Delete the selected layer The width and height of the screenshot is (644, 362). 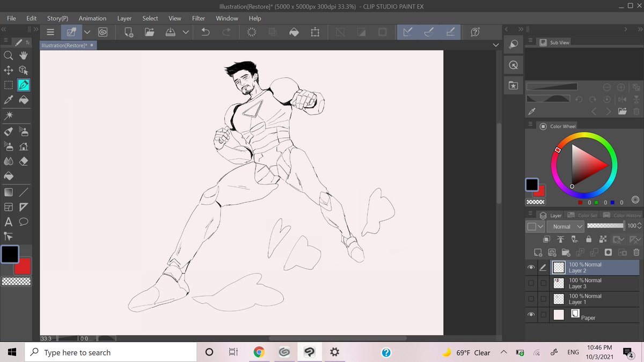tap(636, 252)
